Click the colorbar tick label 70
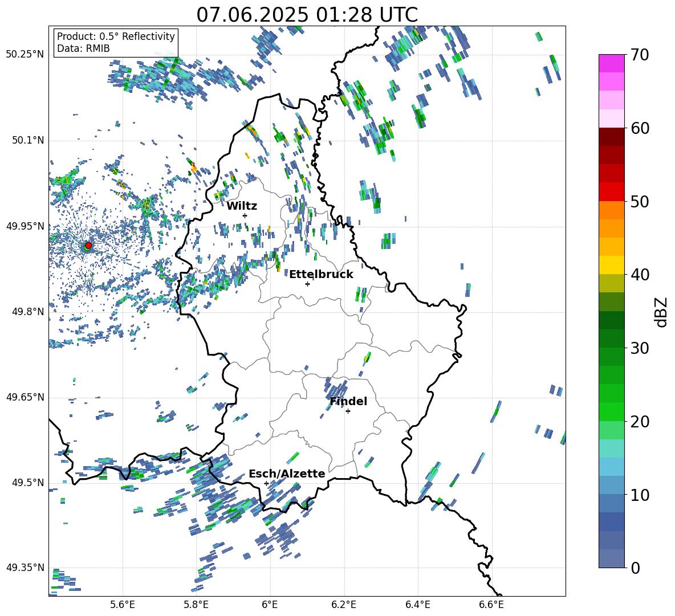Image resolution: width=675 pixels, height=616 pixels. tap(640, 55)
